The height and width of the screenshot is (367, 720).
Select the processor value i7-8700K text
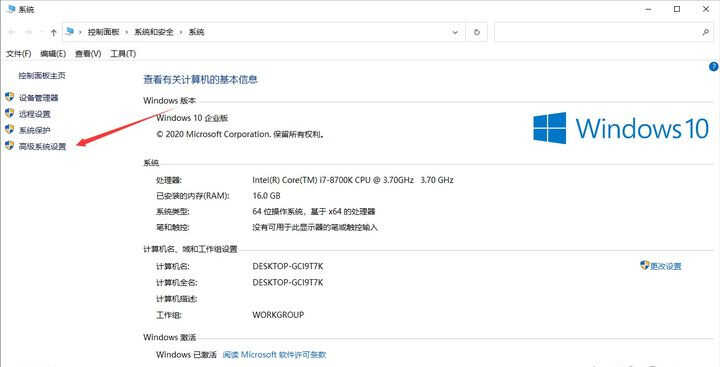click(353, 180)
